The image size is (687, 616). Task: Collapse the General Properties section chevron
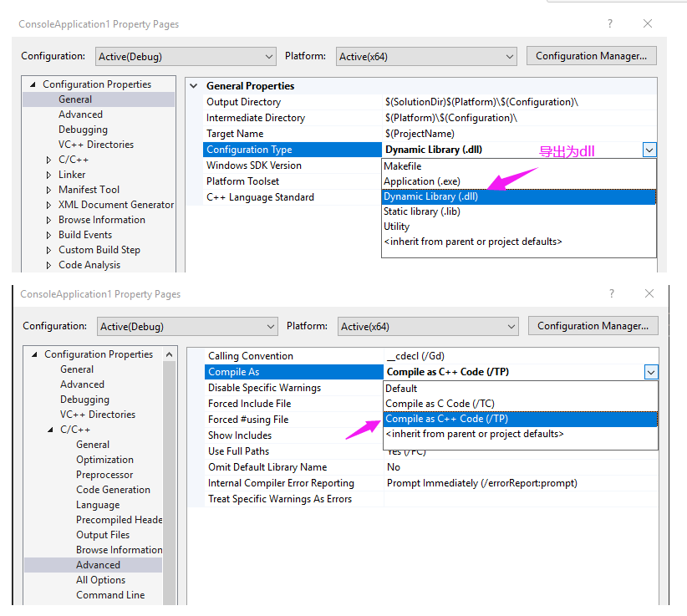[194, 86]
